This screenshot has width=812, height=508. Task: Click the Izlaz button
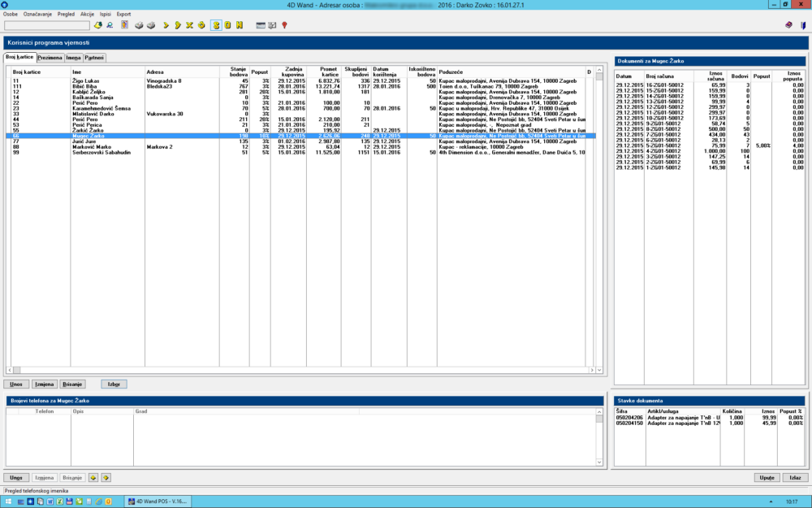[796, 477]
